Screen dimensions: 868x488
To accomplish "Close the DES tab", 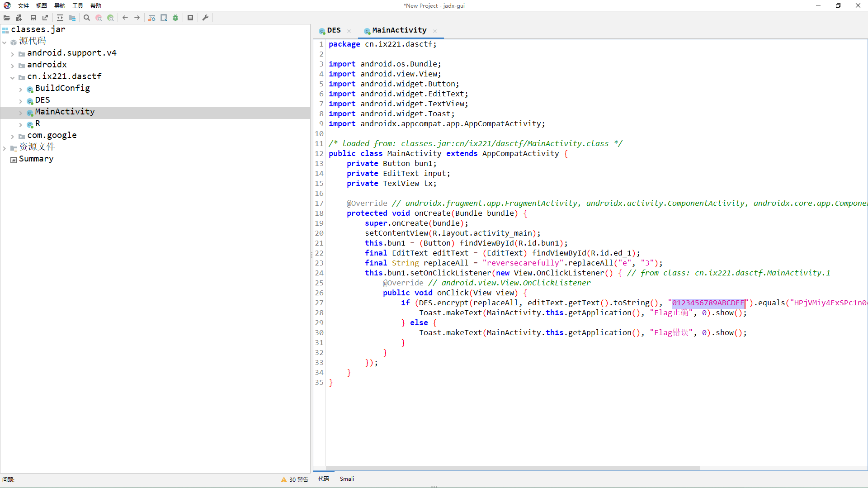I will point(349,31).
